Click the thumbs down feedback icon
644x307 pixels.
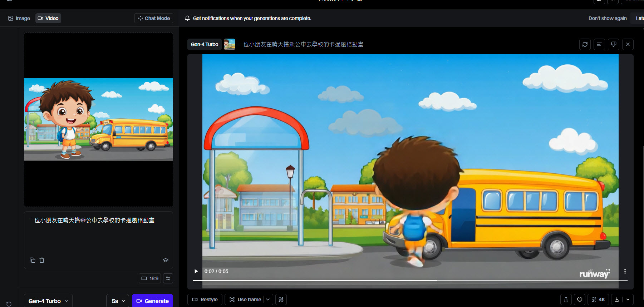coord(614,44)
